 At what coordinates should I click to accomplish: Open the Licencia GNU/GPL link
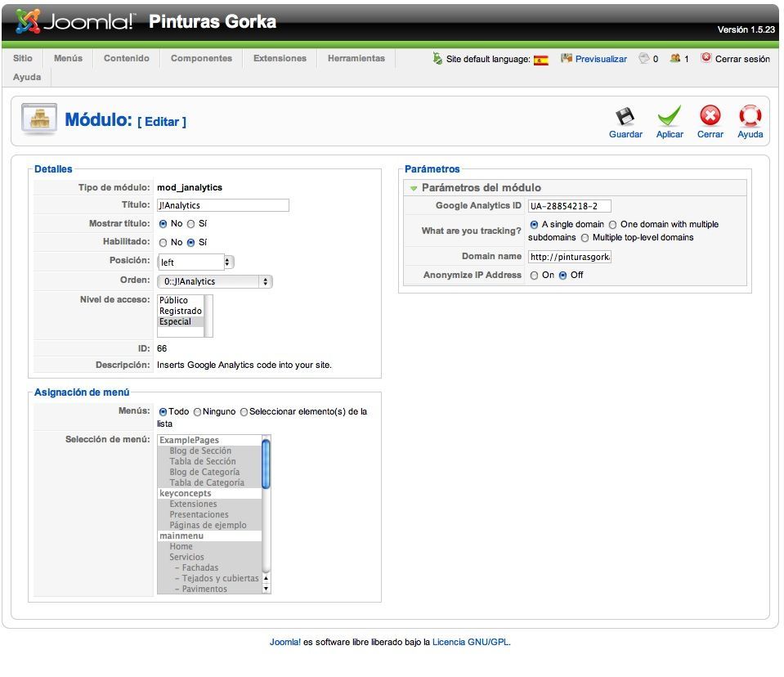(x=471, y=642)
